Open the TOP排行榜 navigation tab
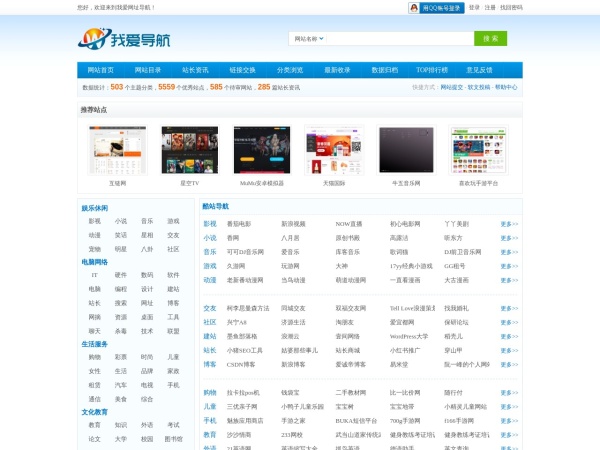The image size is (600, 450). click(x=432, y=70)
